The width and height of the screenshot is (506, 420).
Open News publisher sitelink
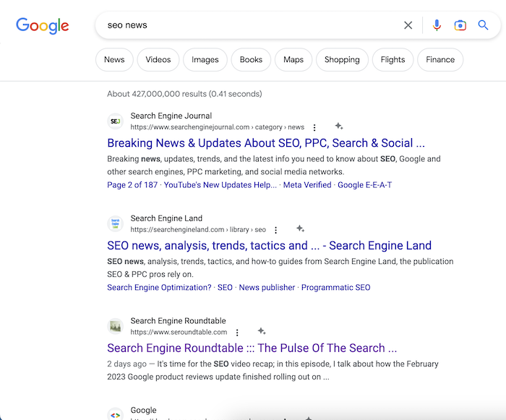tap(267, 288)
